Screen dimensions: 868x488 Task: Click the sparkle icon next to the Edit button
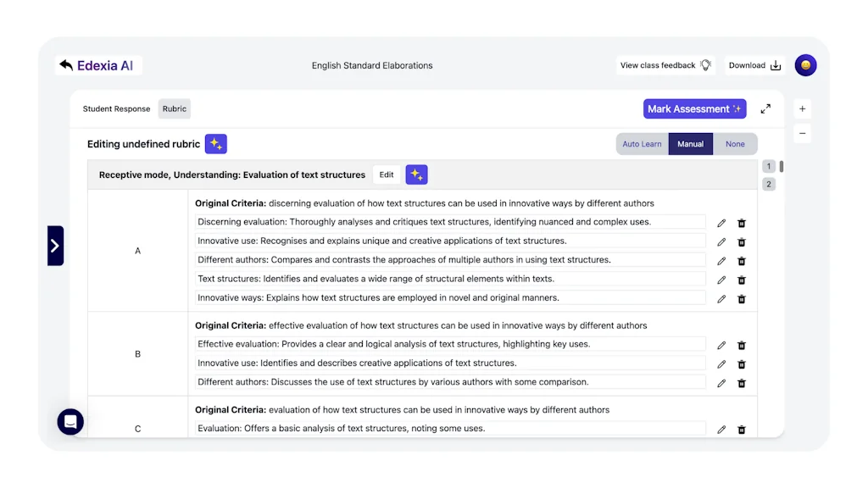[416, 175]
